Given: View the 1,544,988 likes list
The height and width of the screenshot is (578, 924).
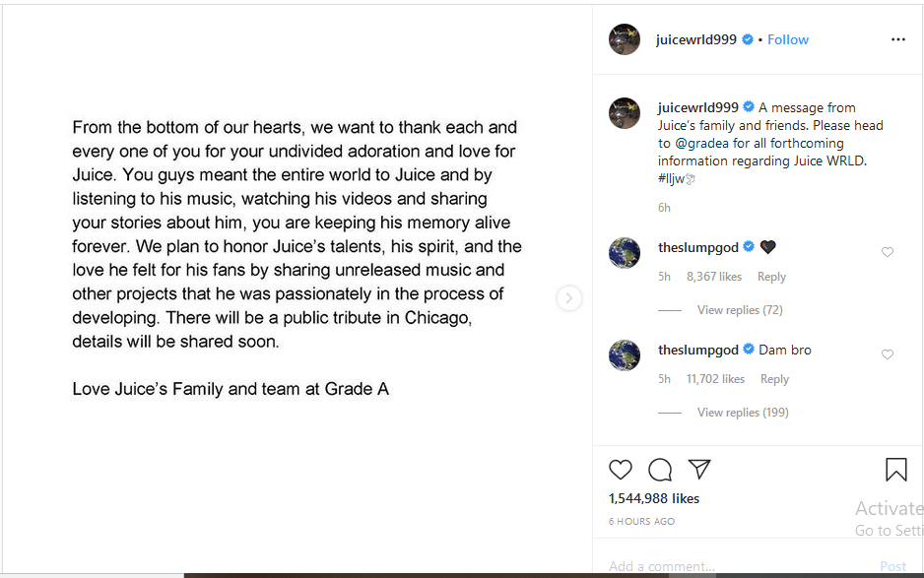Looking at the screenshot, I should point(654,498).
